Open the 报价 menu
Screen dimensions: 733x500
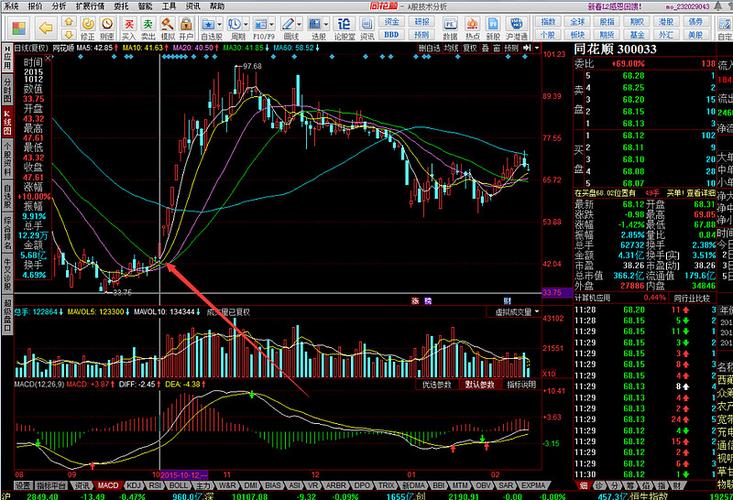coord(35,6)
